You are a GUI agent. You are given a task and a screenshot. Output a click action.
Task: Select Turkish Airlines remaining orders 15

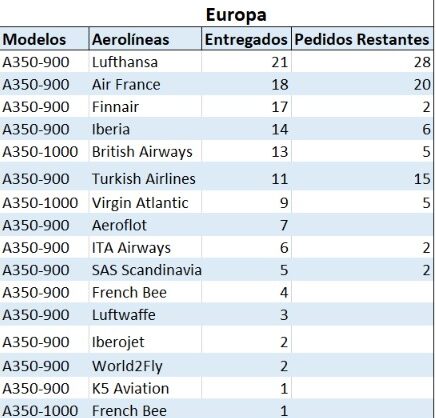pyautogui.click(x=362, y=178)
